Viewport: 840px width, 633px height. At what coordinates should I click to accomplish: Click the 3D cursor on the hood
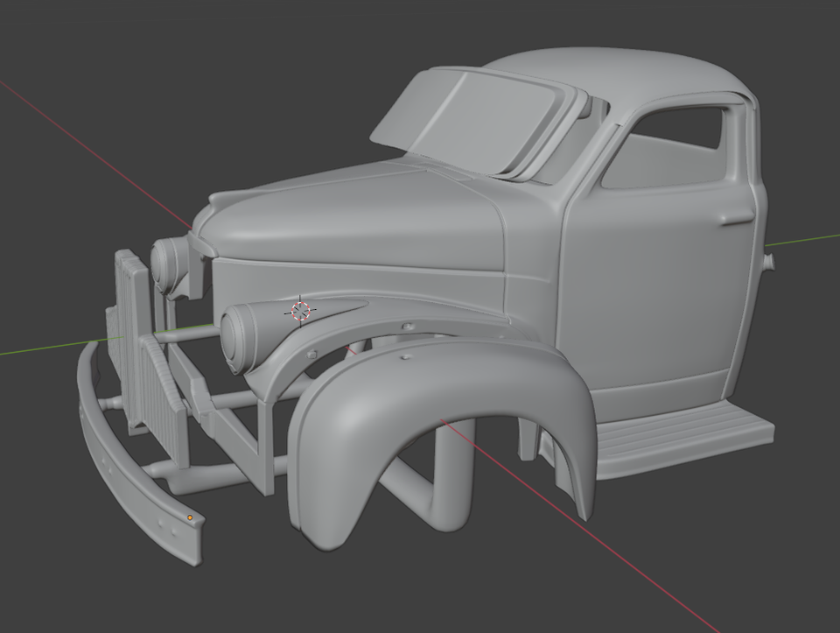pos(300,309)
